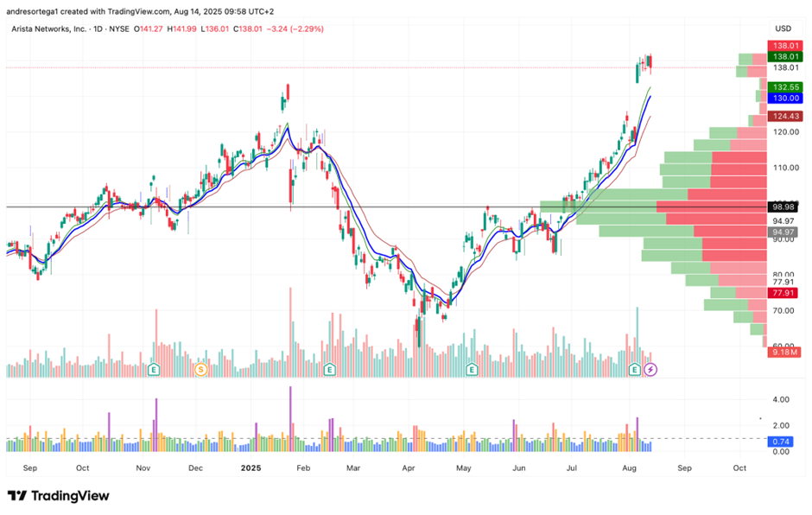Click the 70.00 price scale value
The height and width of the screenshot is (515, 812).
click(783, 311)
